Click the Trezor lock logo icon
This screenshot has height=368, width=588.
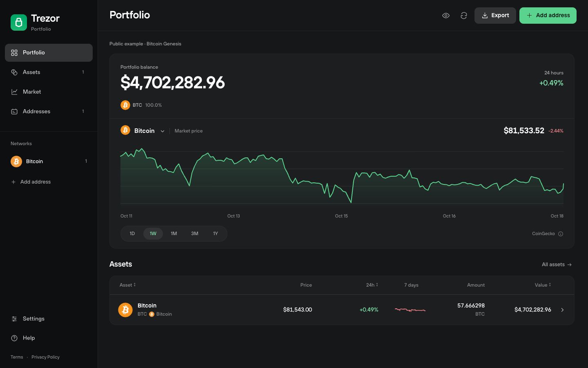pos(19,22)
